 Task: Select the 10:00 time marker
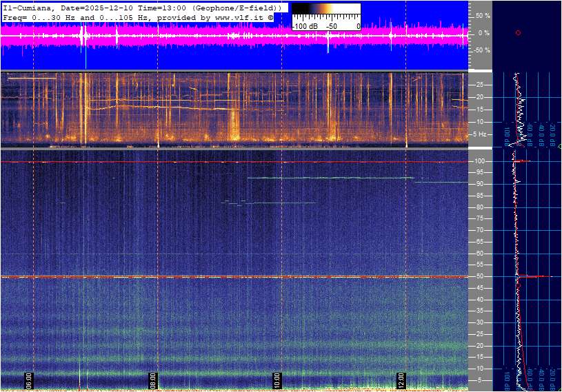click(x=277, y=380)
